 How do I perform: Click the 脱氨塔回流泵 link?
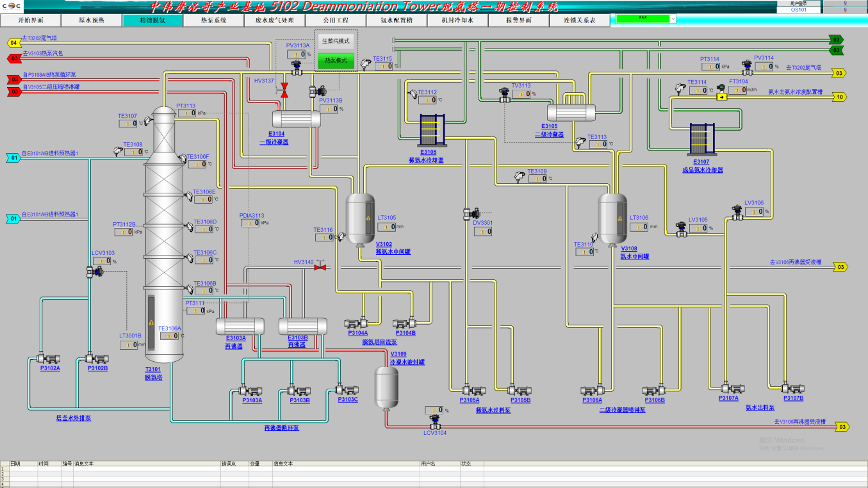380,342
